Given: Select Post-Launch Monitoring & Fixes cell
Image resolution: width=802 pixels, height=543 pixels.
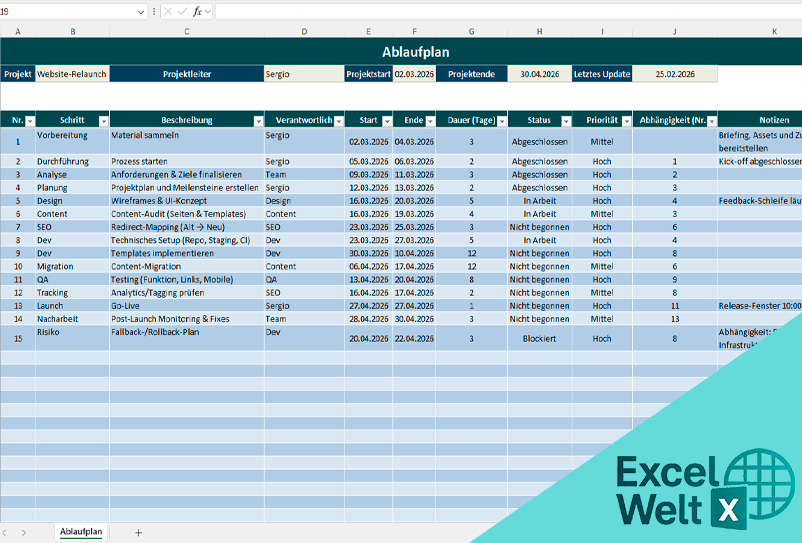Looking at the screenshot, I should click(x=187, y=319).
